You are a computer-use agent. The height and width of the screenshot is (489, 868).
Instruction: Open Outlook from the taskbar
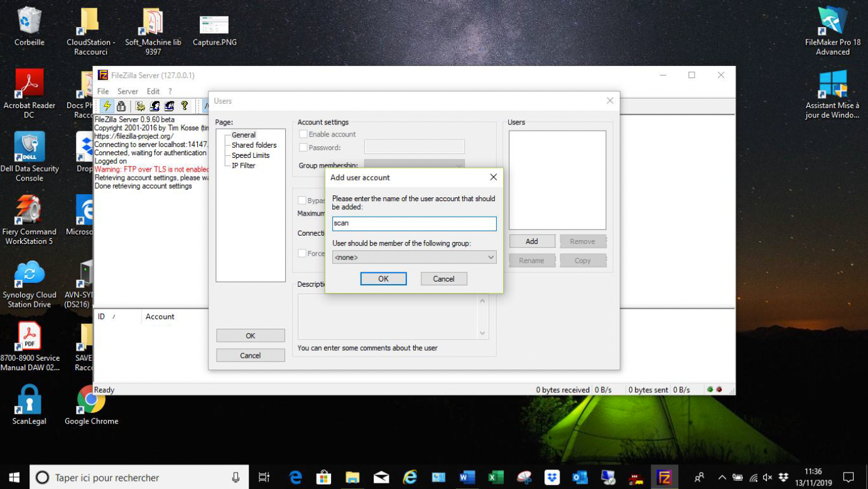tap(580, 478)
